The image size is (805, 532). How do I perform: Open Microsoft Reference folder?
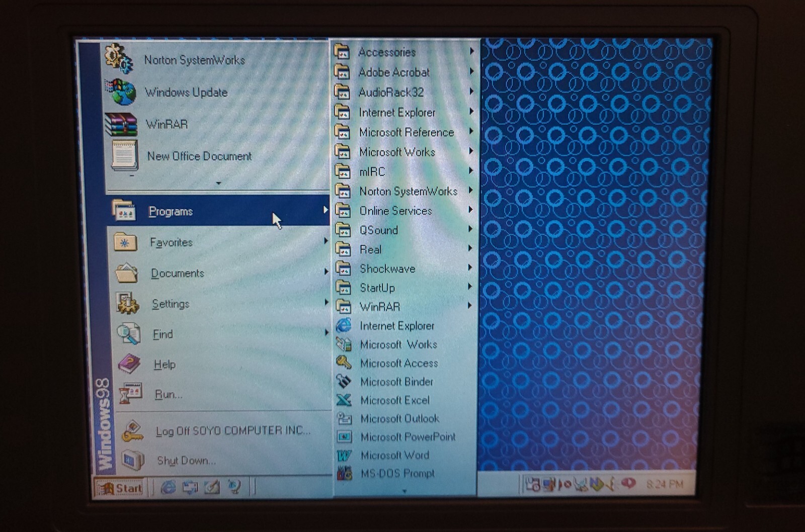pyautogui.click(x=404, y=132)
